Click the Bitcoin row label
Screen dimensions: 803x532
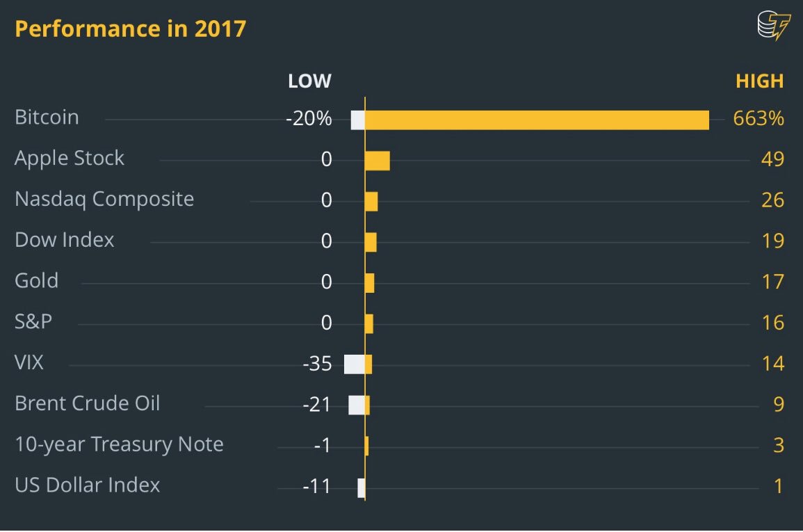coord(47,117)
